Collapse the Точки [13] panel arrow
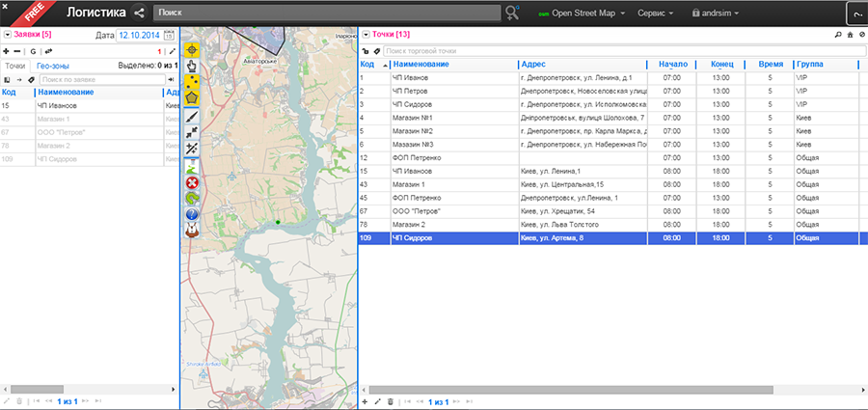The height and width of the screenshot is (410, 868). tap(366, 35)
